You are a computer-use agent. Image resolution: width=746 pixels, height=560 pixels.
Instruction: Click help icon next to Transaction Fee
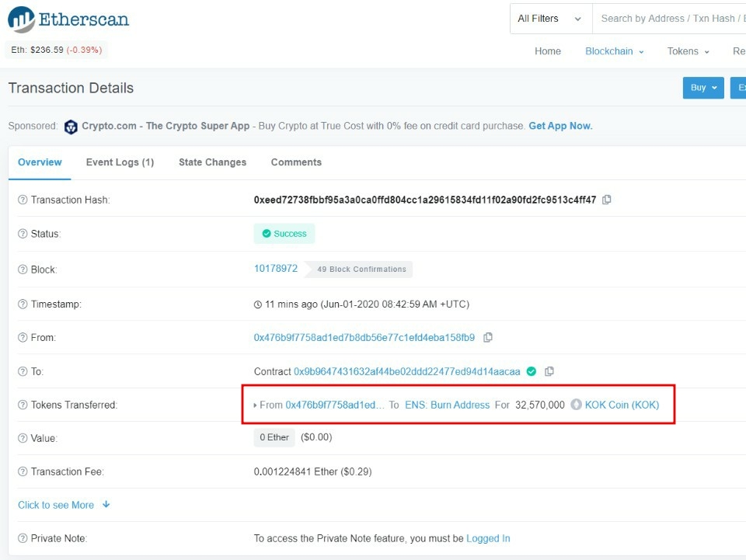click(x=23, y=471)
